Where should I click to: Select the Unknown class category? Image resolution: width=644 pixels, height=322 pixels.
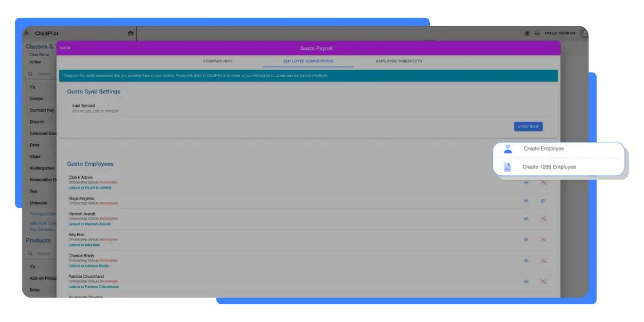38,203
